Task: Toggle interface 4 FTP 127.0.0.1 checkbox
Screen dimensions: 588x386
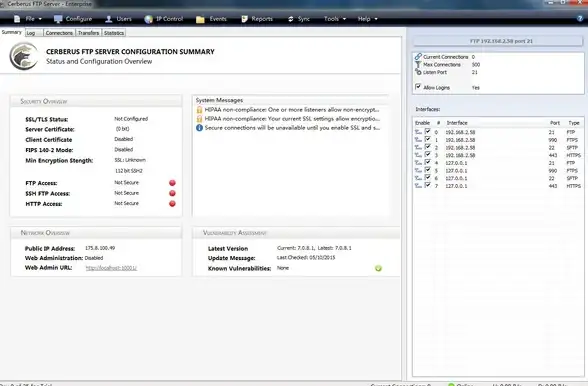Action: (428, 162)
